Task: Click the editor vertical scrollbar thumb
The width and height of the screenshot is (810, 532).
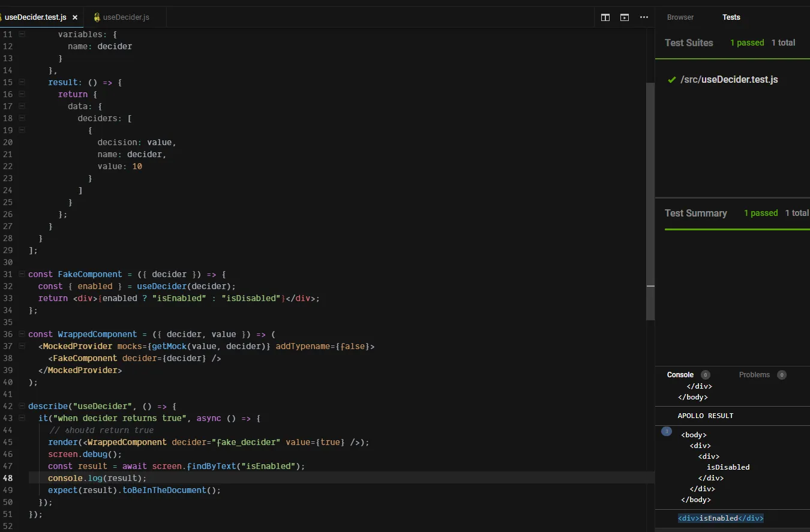Action: pos(650,201)
